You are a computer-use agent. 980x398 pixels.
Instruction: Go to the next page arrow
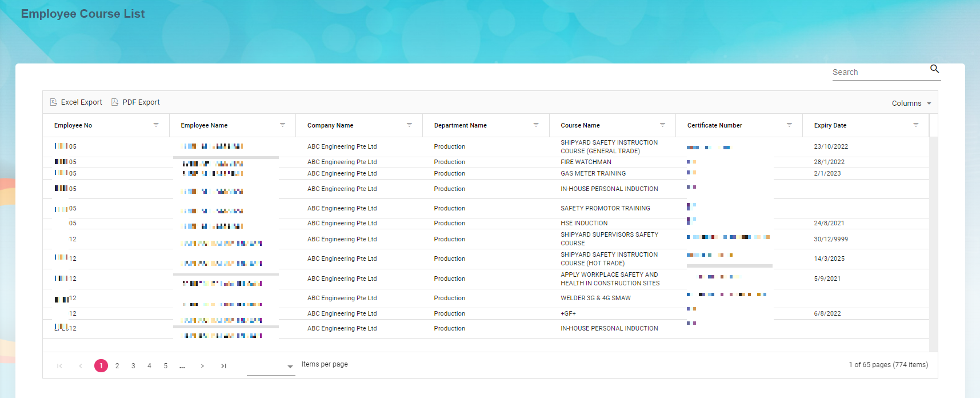pyautogui.click(x=202, y=366)
